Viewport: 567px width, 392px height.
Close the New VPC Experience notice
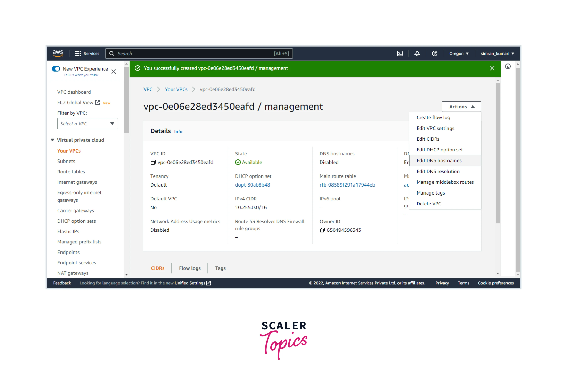coord(114,72)
